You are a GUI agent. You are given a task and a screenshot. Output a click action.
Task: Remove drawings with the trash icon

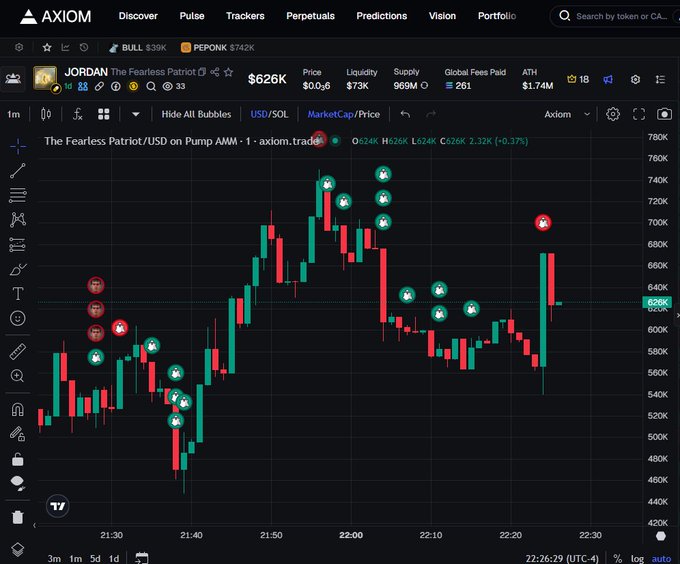18,517
